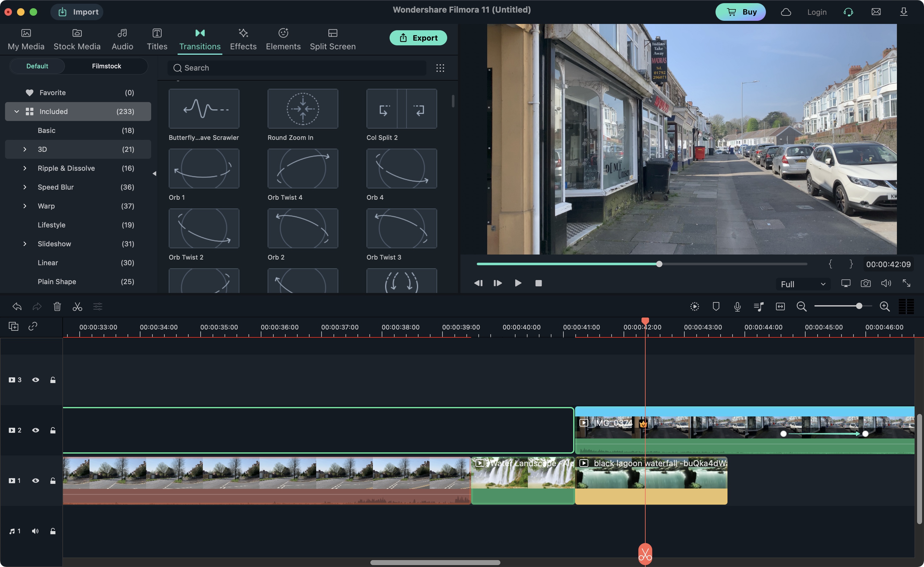This screenshot has height=567, width=924.
Task: Toggle visibility of track 2 eye icon
Action: (x=36, y=430)
